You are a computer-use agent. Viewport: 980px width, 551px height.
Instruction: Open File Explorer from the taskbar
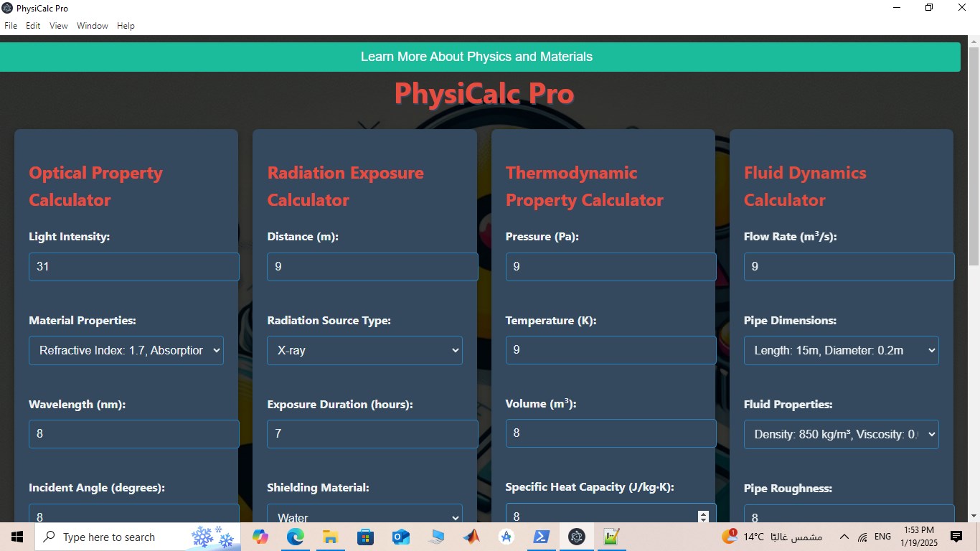pyautogui.click(x=330, y=537)
